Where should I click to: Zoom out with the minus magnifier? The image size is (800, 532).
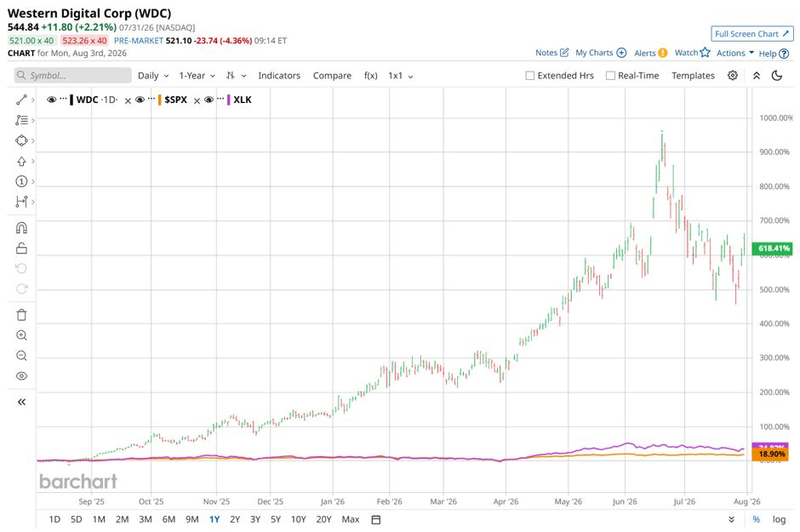pos(21,356)
